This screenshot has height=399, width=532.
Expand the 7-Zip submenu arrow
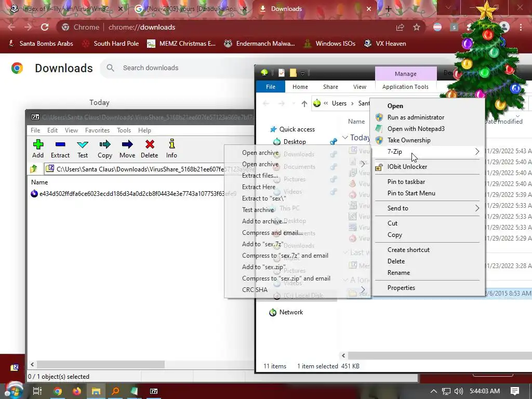tap(477, 152)
